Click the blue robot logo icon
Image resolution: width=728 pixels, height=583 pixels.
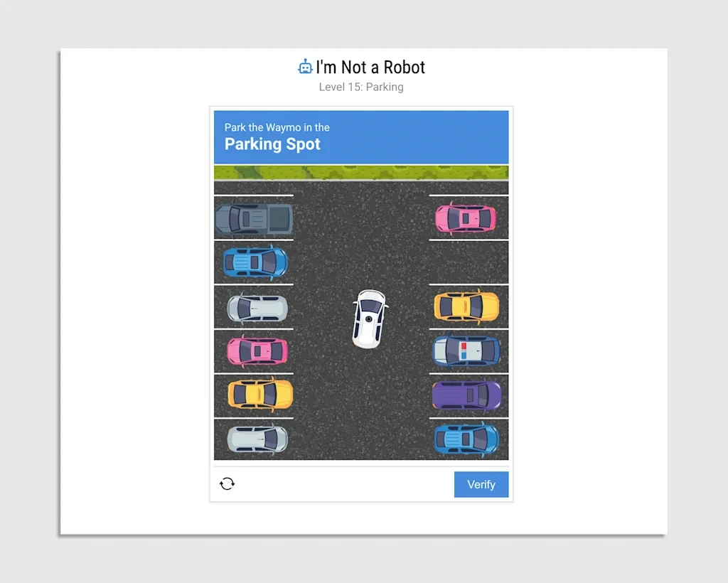[305, 68]
